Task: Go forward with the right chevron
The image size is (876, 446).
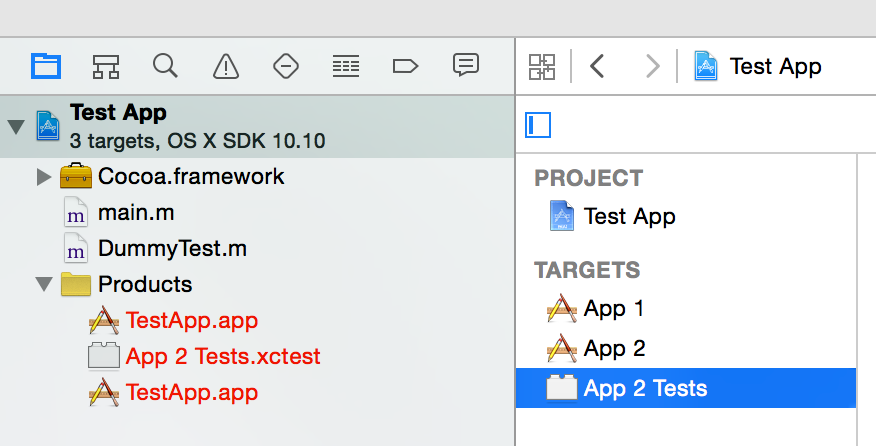Action: point(653,67)
